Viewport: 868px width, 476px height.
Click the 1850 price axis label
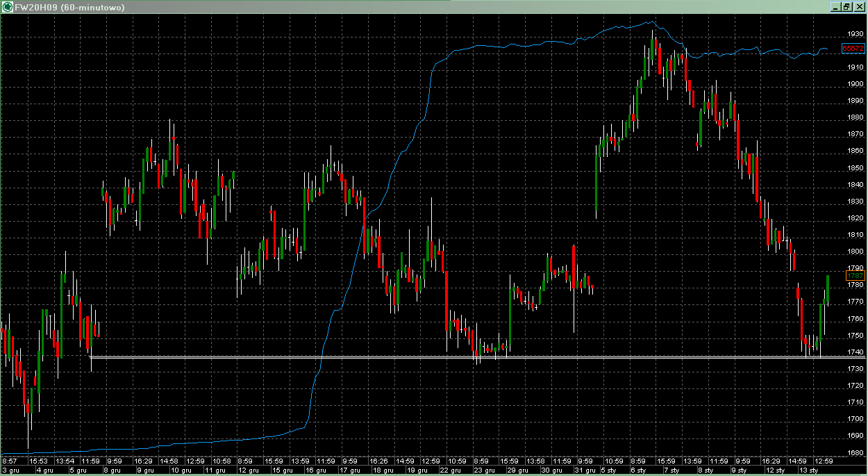pyautogui.click(x=856, y=168)
